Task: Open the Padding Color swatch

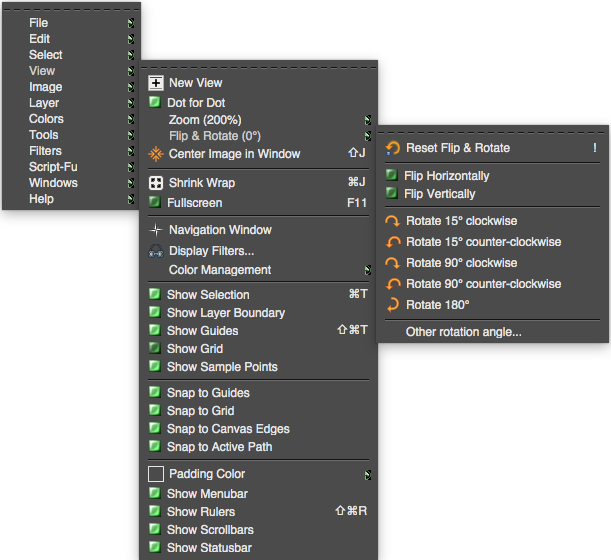Action: click(x=156, y=474)
